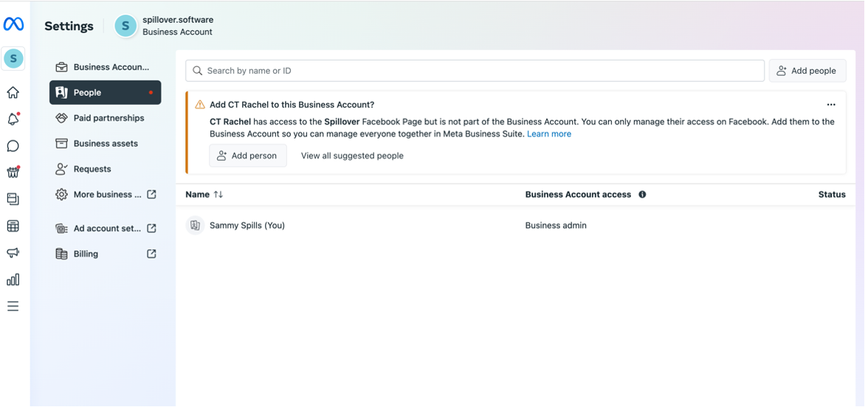Open All tools hamburger menu icon

coord(13,306)
